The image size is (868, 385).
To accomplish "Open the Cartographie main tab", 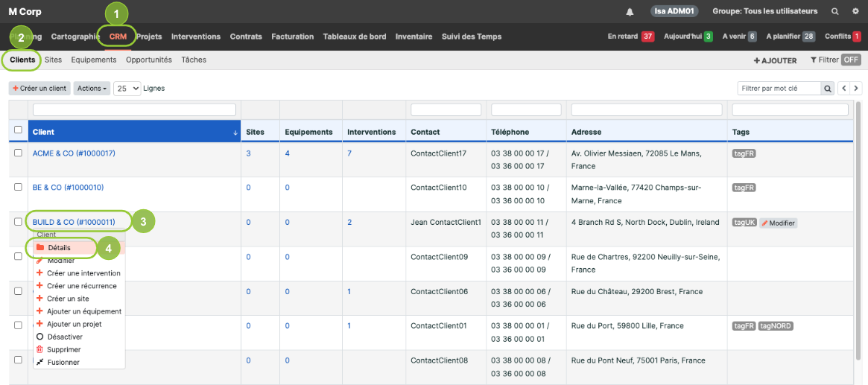I will (x=75, y=36).
